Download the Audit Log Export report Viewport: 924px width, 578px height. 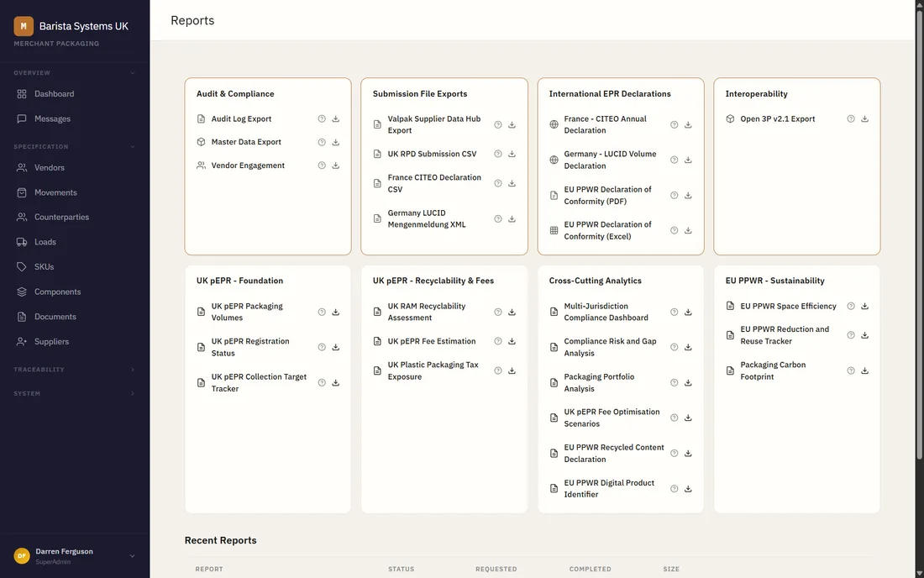click(x=335, y=118)
